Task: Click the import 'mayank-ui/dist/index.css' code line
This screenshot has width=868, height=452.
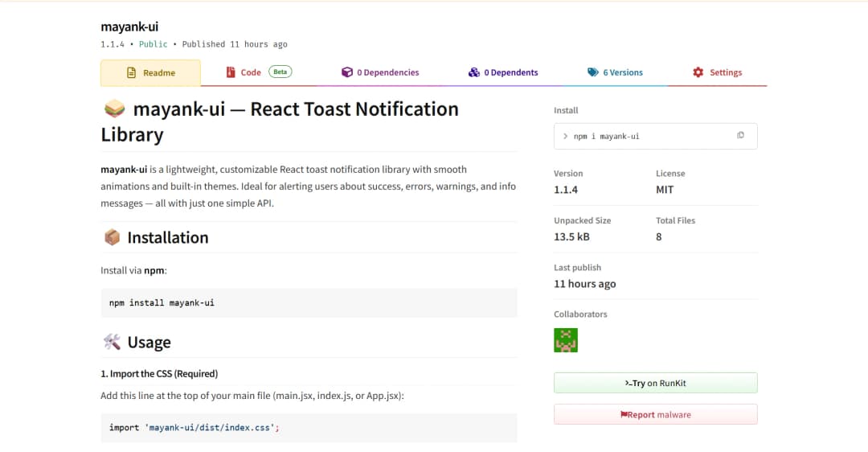Action: coord(194,428)
